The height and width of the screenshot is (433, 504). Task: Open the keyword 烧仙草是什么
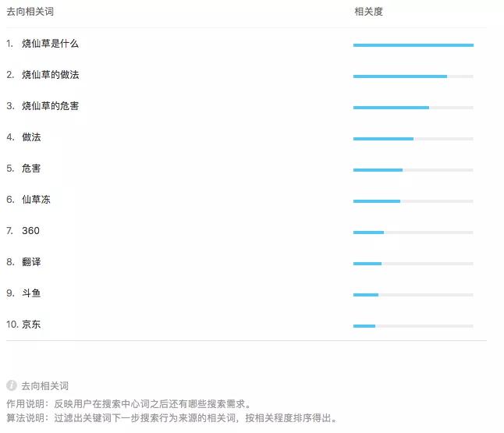click(x=50, y=44)
